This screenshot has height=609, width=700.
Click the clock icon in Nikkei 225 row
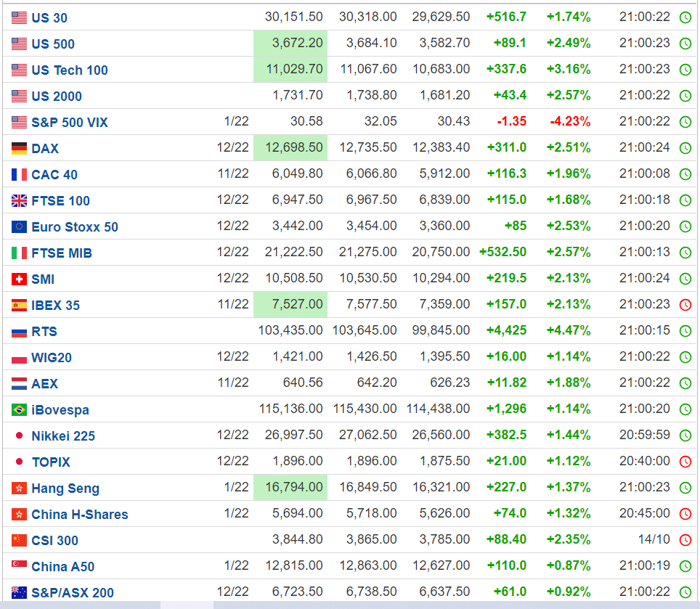click(x=685, y=436)
